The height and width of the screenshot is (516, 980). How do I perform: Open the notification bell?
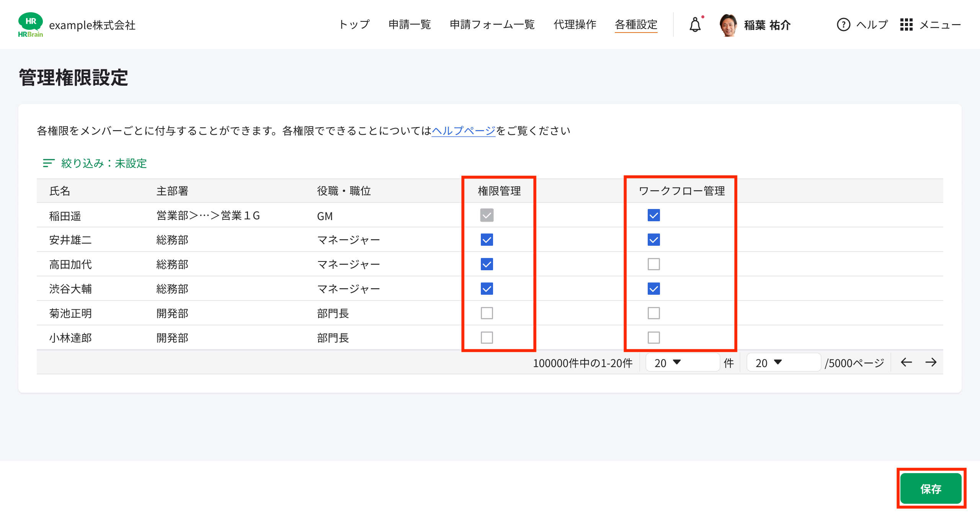coord(695,24)
